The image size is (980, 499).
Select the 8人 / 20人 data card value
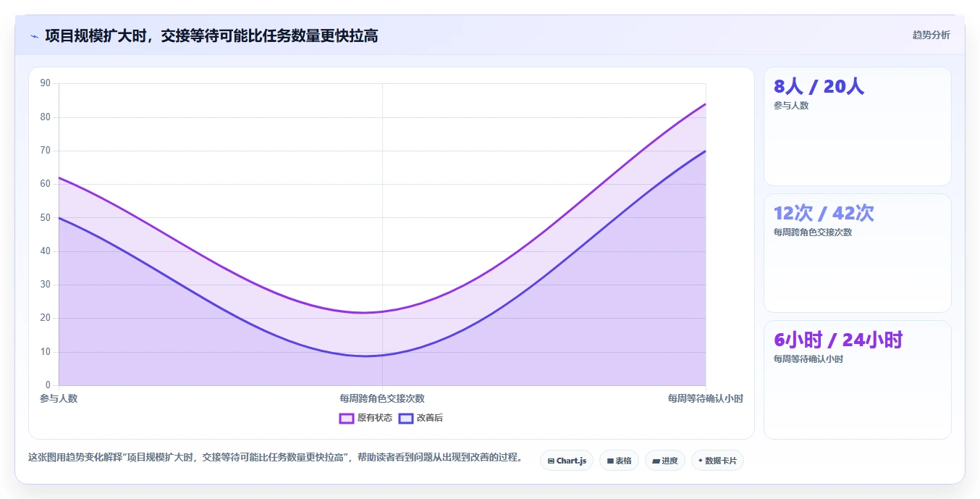pyautogui.click(x=819, y=87)
